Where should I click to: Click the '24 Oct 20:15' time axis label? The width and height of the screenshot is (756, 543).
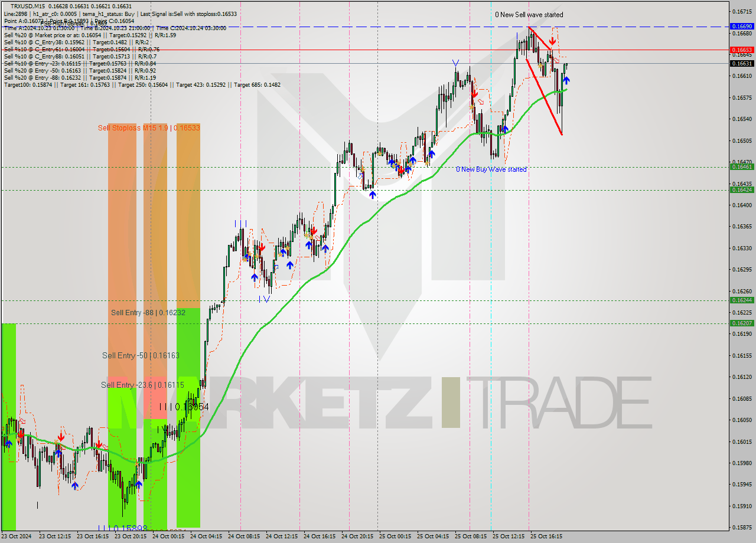click(357, 537)
